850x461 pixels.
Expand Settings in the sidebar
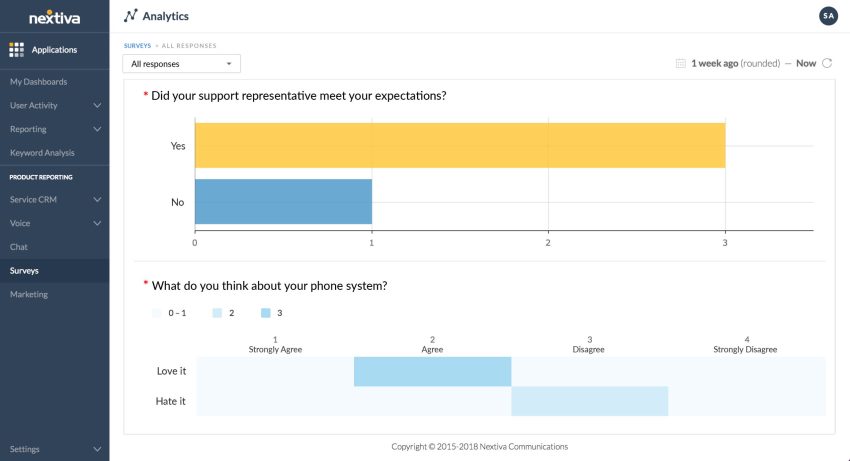point(97,449)
